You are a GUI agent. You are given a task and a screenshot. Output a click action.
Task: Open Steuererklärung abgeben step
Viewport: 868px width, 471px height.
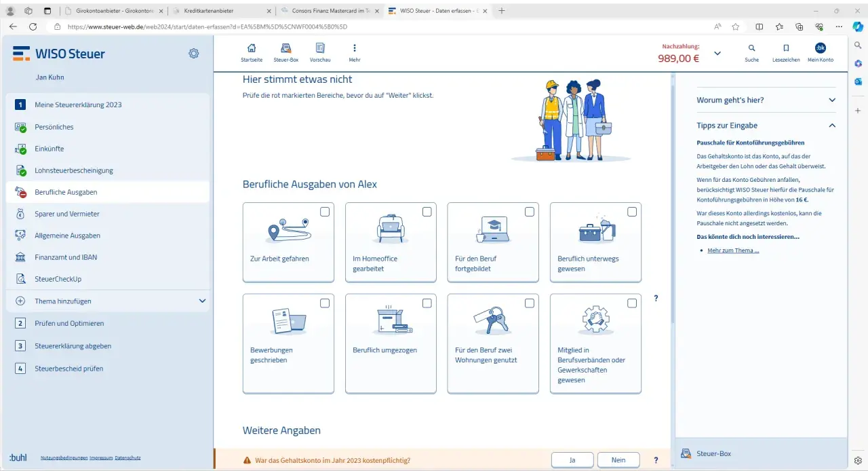(107, 345)
